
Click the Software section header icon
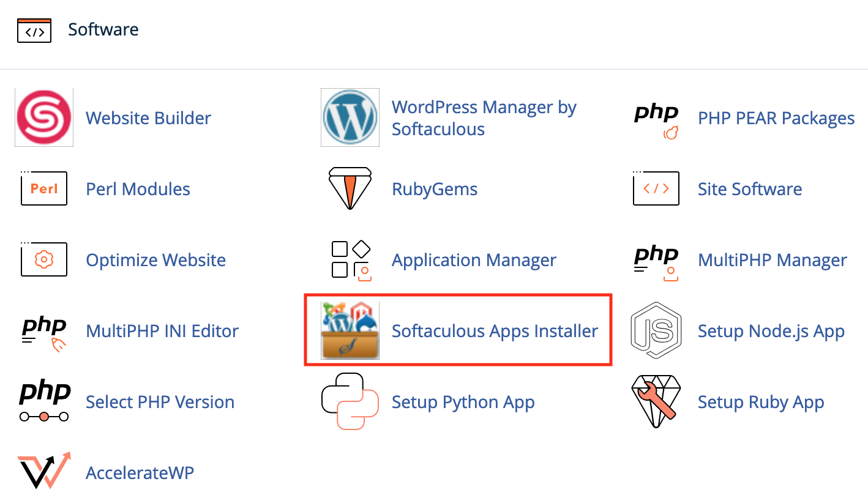(34, 30)
